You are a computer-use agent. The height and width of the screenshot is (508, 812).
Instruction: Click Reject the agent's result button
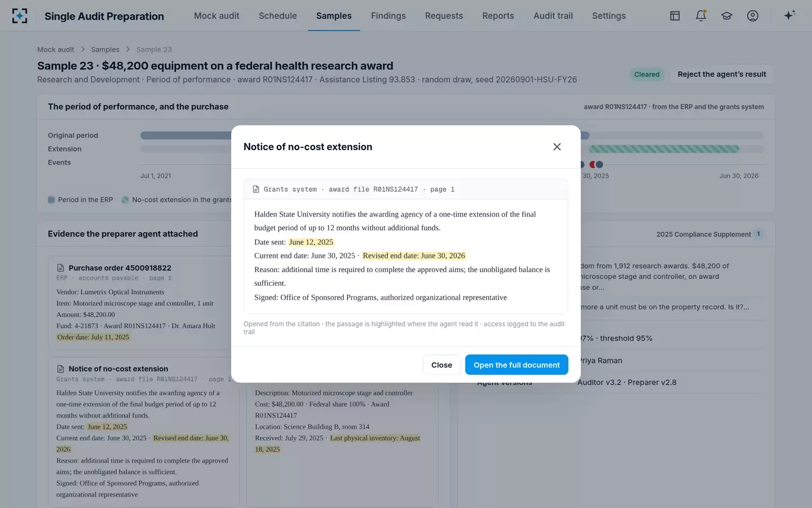[x=722, y=75]
